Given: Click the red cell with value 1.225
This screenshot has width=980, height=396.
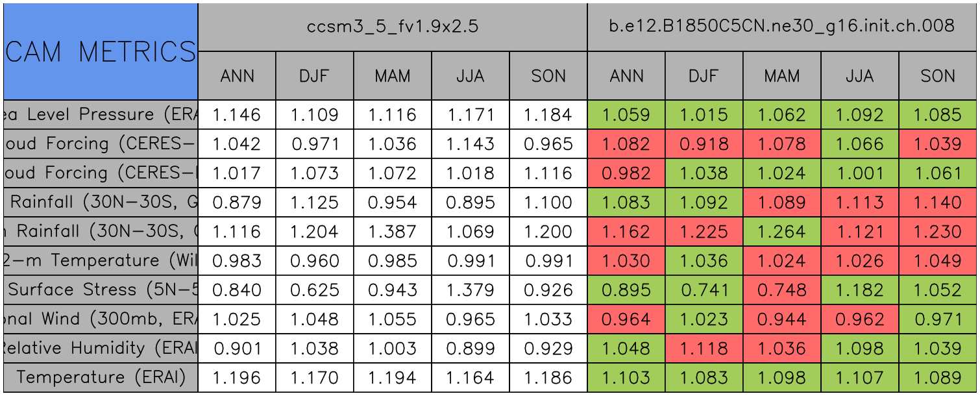Looking at the screenshot, I should pos(704,232).
